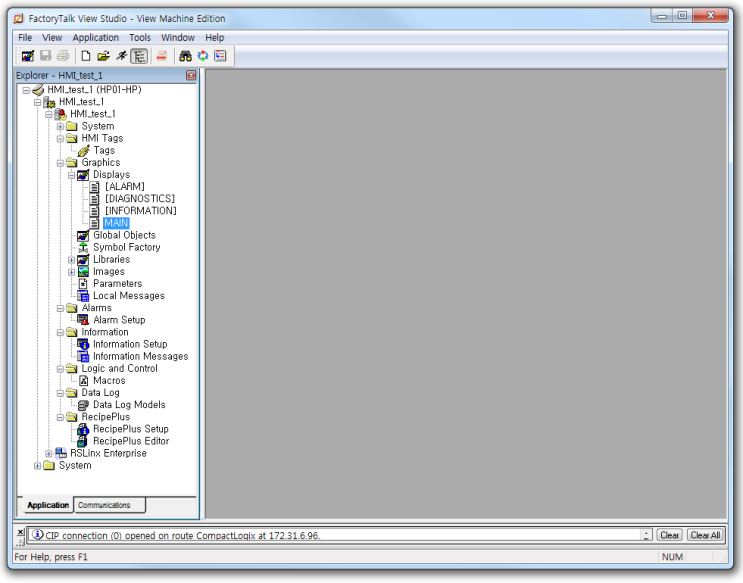743x583 pixels.
Task: Click the Test Application running man icon
Action: tap(122, 56)
